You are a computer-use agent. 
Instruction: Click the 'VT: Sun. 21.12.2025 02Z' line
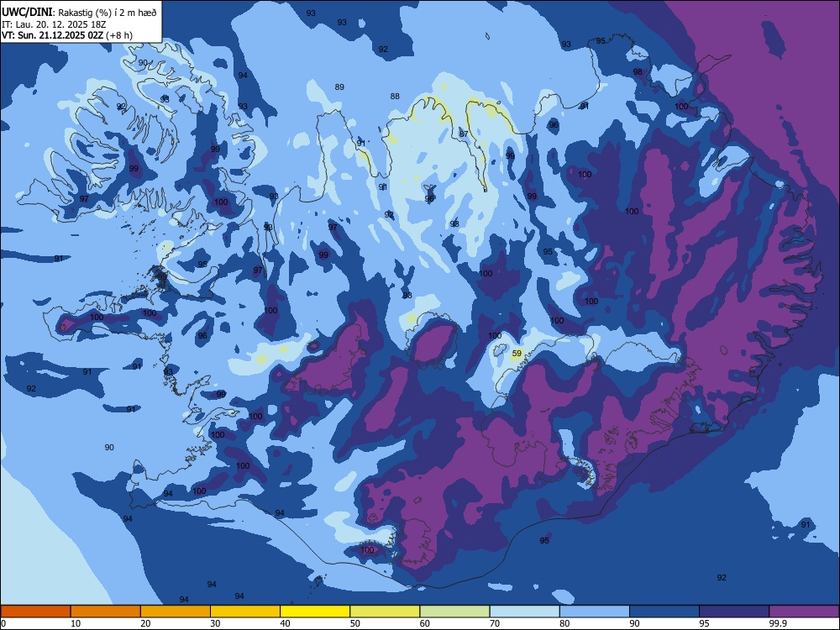(x=52, y=35)
